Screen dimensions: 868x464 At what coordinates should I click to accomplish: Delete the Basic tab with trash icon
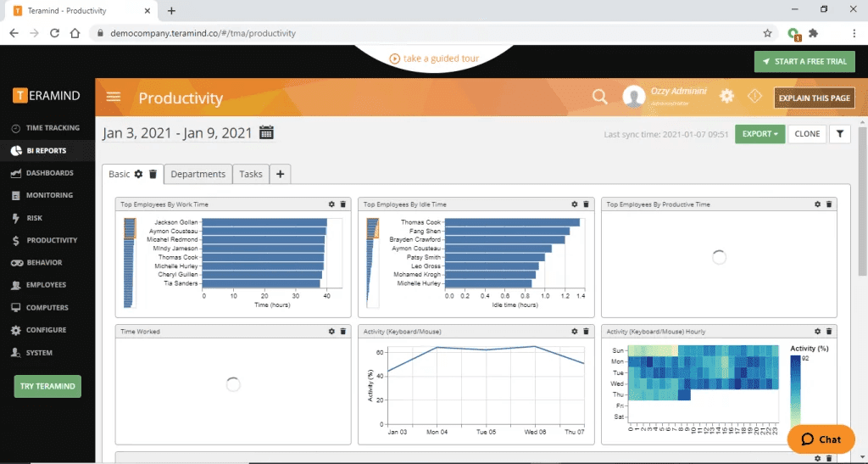click(x=153, y=174)
